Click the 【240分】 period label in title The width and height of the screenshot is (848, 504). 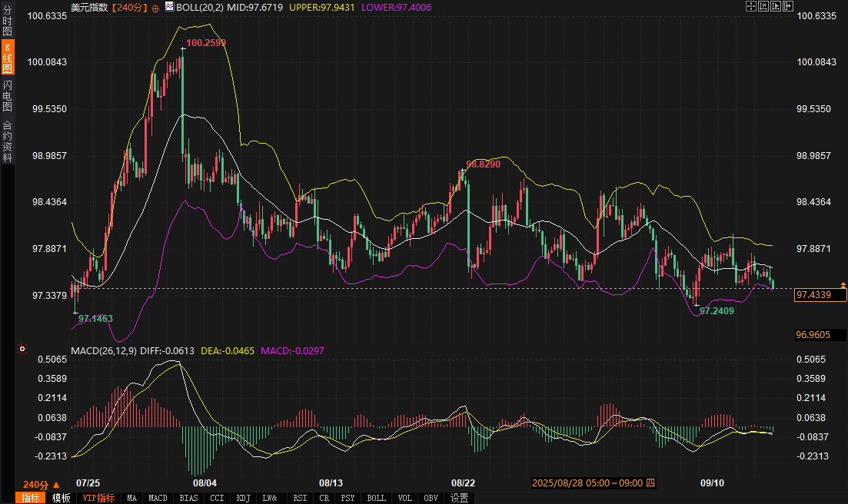(x=129, y=8)
